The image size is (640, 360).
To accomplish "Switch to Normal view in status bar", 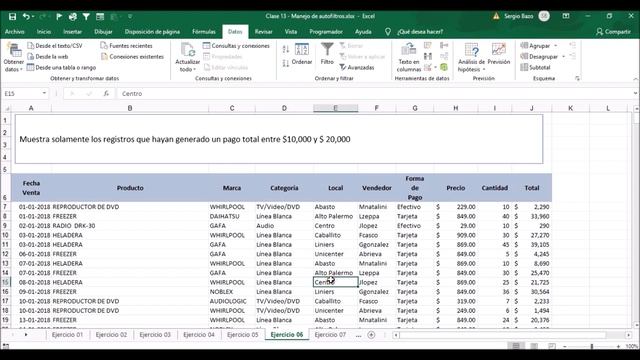I will click(516, 346).
